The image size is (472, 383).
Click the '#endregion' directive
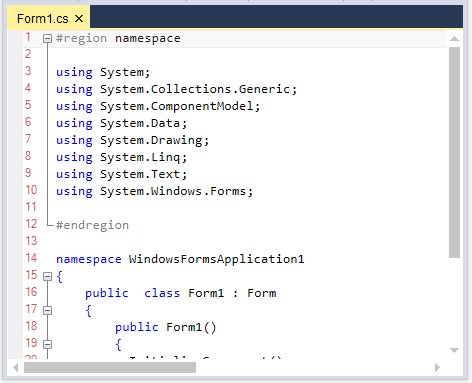(92, 225)
